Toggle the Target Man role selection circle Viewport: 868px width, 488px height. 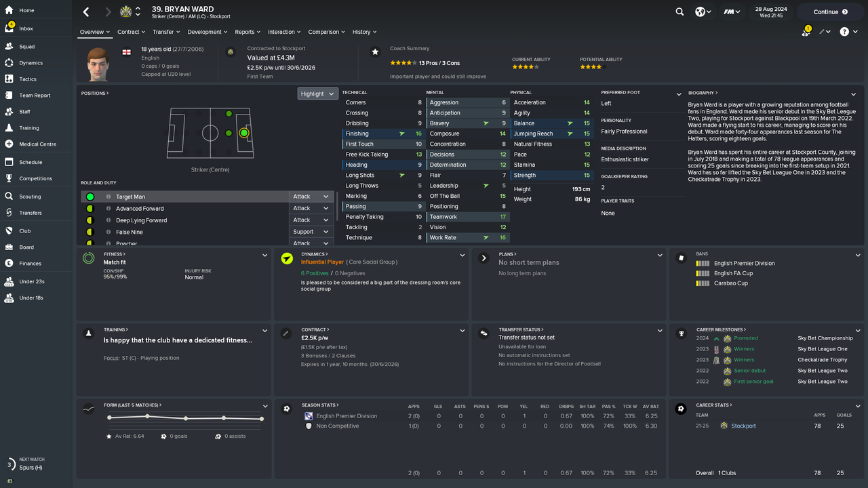coord(88,197)
